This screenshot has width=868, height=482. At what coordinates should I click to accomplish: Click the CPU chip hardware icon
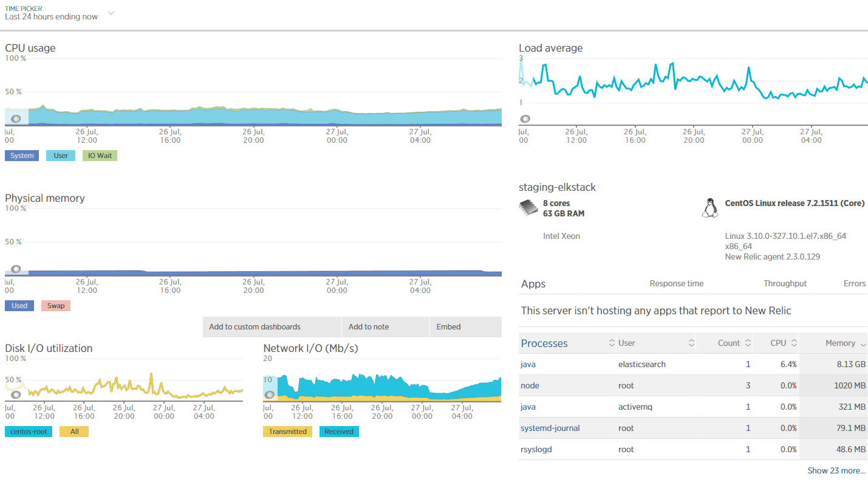tap(528, 208)
